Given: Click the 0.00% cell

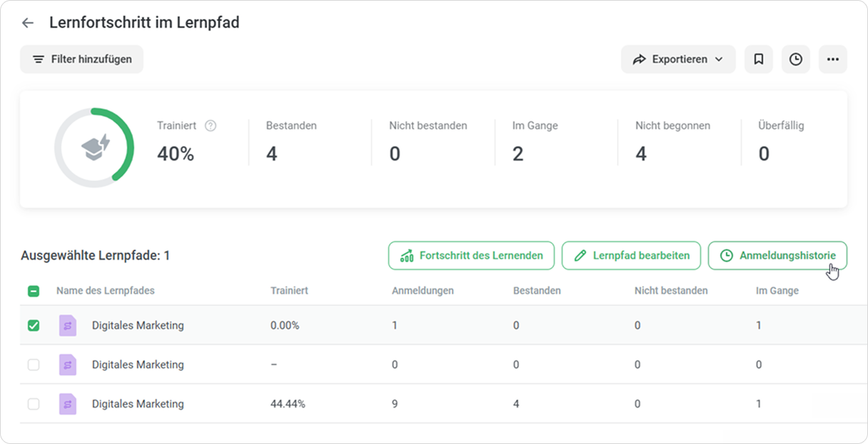Looking at the screenshot, I should pyautogui.click(x=285, y=326).
